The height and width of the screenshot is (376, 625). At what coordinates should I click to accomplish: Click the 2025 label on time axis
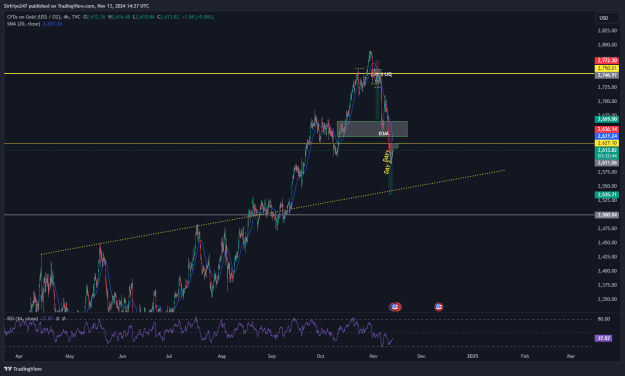point(472,356)
